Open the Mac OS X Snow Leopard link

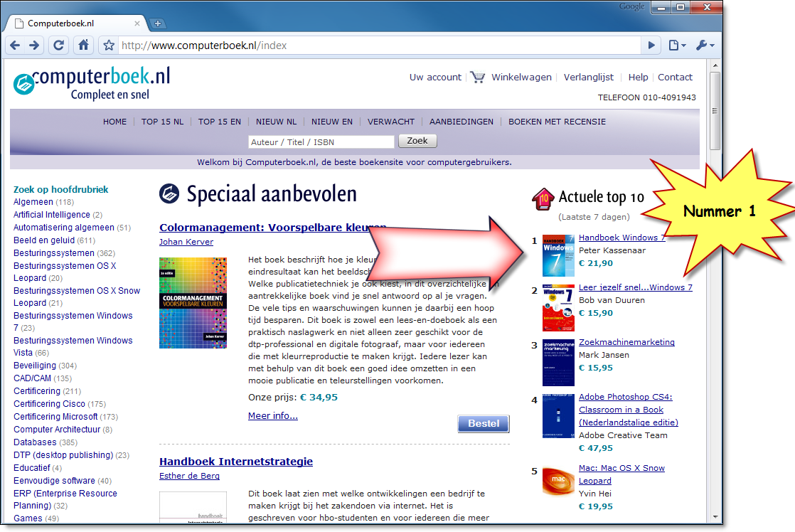pos(621,474)
